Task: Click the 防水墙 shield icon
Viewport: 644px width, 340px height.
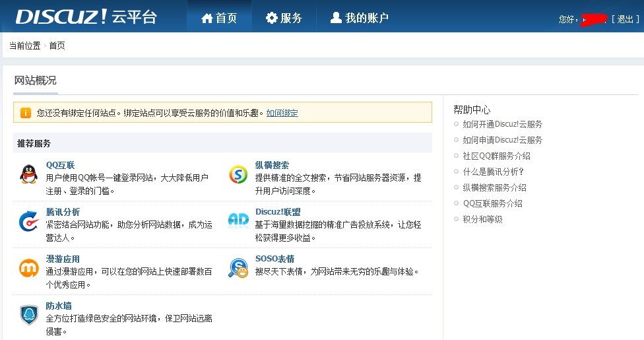Action: 29,315
